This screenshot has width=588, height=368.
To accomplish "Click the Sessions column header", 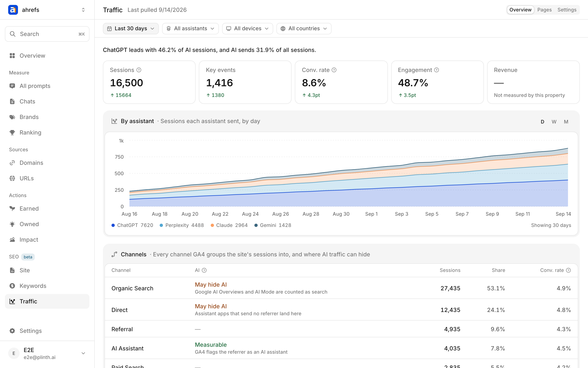I will tap(450, 270).
